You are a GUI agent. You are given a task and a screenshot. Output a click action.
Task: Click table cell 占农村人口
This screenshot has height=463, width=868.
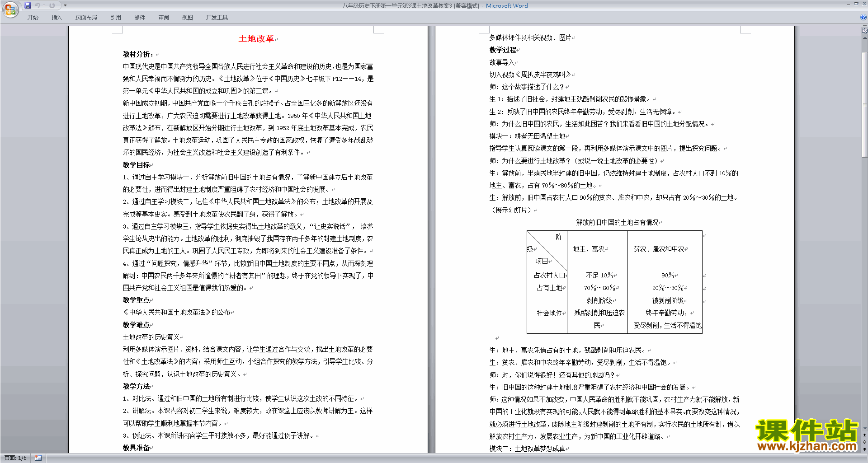click(x=549, y=275)
